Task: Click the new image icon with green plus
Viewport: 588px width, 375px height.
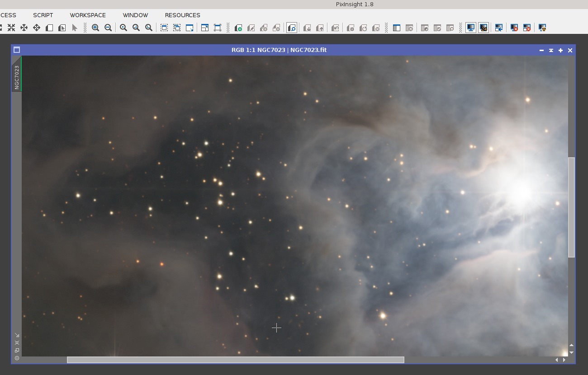Action: coord(238,28)
